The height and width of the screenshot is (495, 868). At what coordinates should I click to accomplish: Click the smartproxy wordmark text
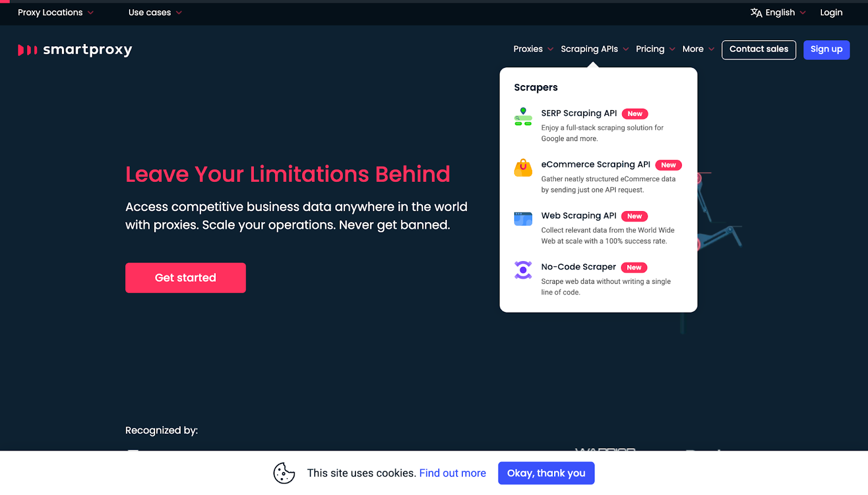(87, 50)
